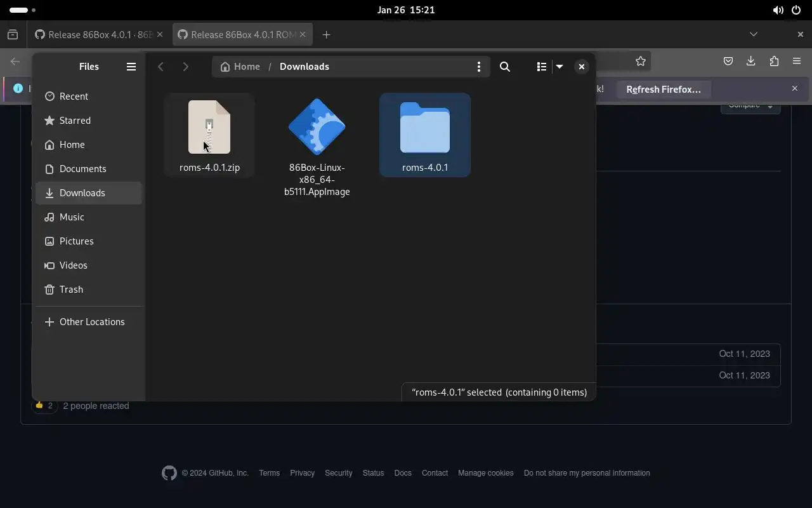Open Other Locations in sidebar
Viewport: 812px width, 508px height.
tap(89, 322)
